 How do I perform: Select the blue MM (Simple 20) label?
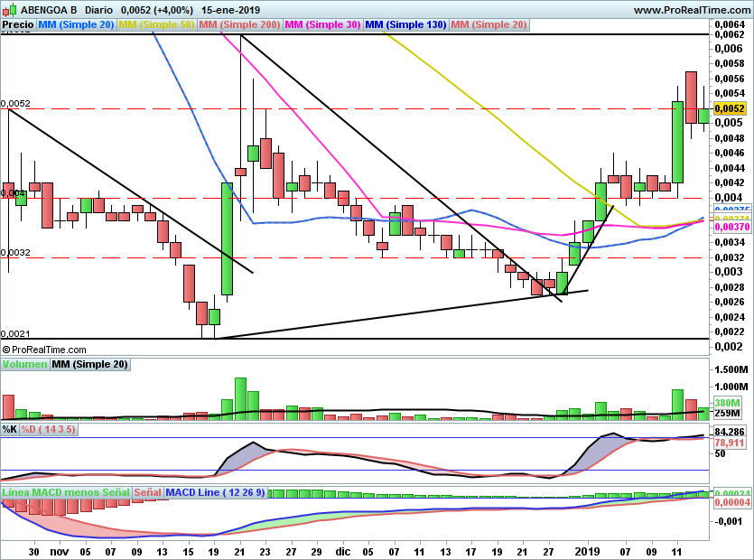pos(76,24)
